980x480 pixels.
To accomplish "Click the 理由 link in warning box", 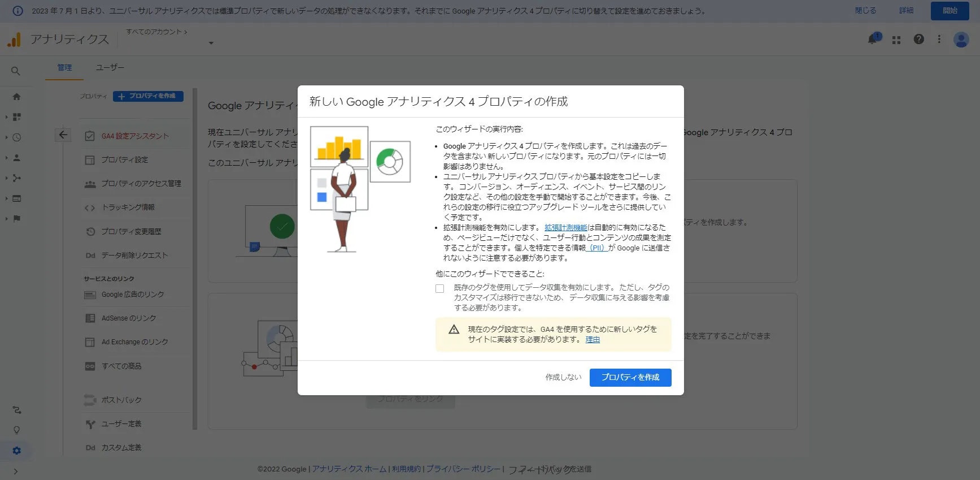I will tap(593, 340).
